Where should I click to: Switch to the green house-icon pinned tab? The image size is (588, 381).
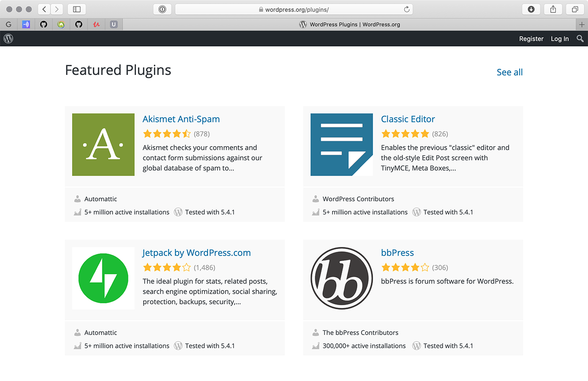click(61, 24)
